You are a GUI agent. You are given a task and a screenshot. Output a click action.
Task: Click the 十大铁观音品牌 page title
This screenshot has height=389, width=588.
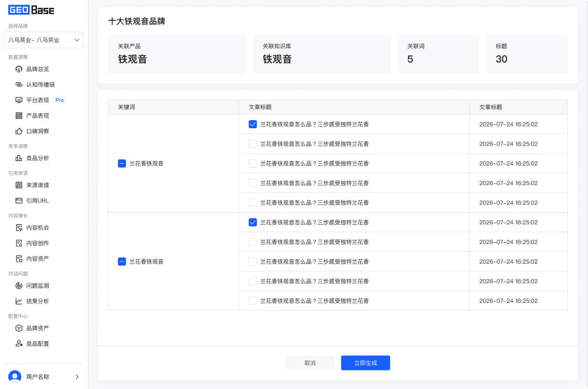(x=137, y=22)
